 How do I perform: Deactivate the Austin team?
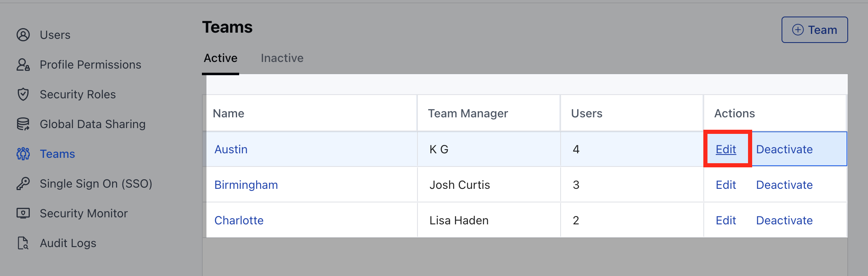click(x=784, y=149)
